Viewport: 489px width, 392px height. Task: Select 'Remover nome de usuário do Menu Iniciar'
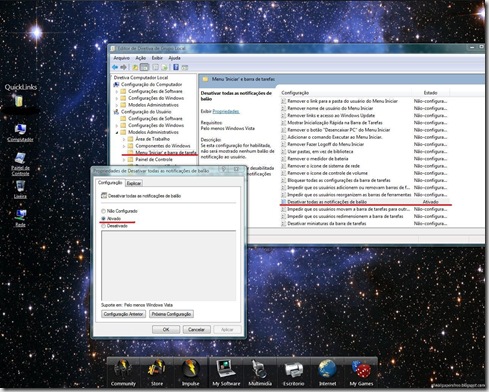(x=365, y=108)
